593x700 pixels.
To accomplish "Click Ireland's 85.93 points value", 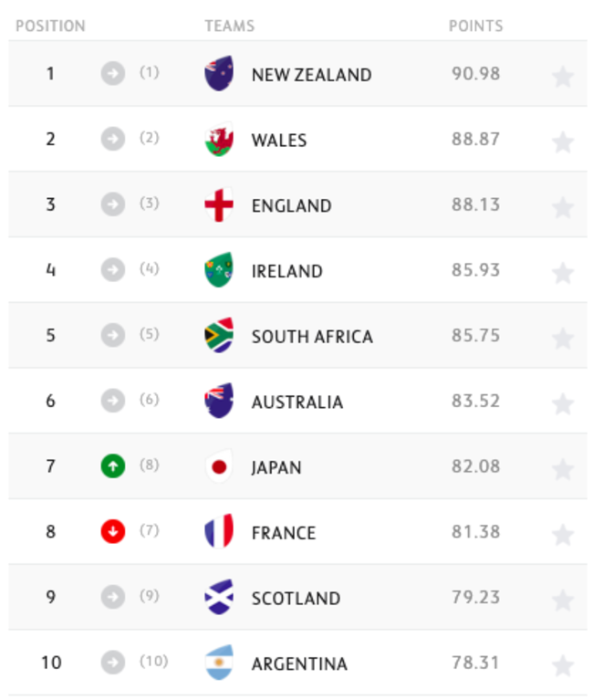I will tap(475, 271).
